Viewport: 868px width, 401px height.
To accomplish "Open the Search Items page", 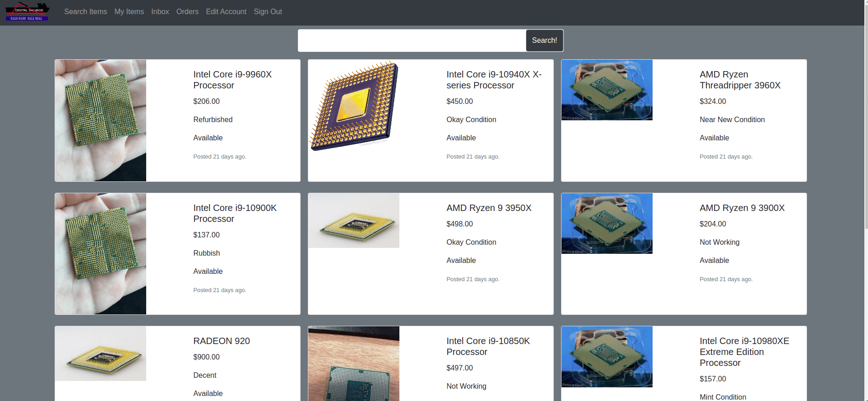I will 86,12.
